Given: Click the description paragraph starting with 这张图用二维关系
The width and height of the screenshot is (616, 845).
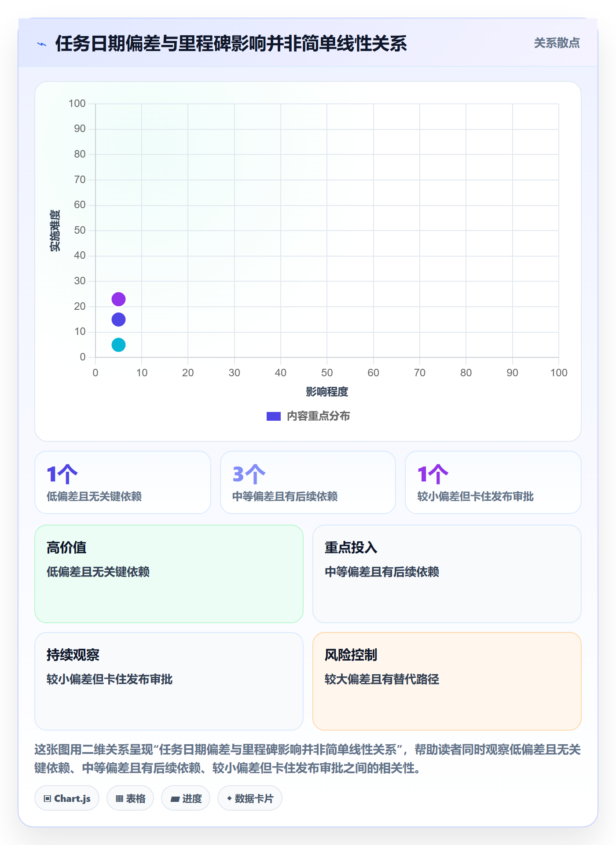Looking at the screenshot, I should (x=308, y=759).
